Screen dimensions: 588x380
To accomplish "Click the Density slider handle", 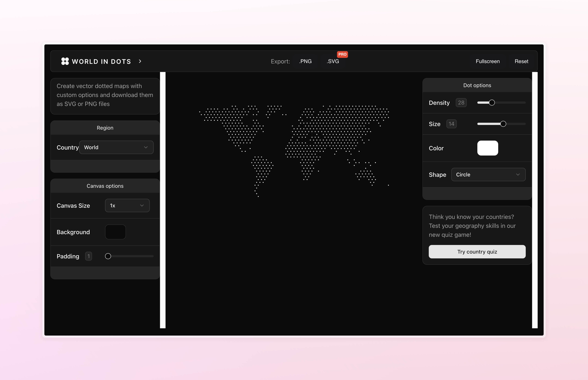I will point(492,103).
